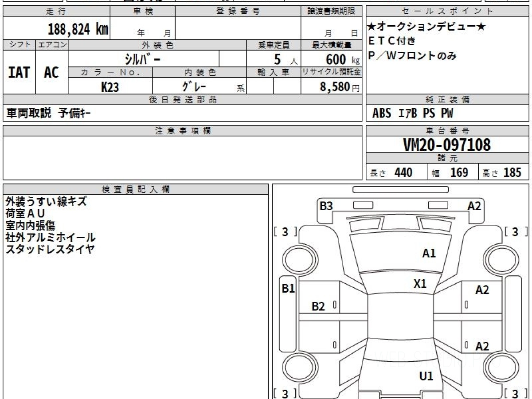Click the 600 kg load capacity value
The height and width of the screenshot is (399, 532).
coord(342,59)
